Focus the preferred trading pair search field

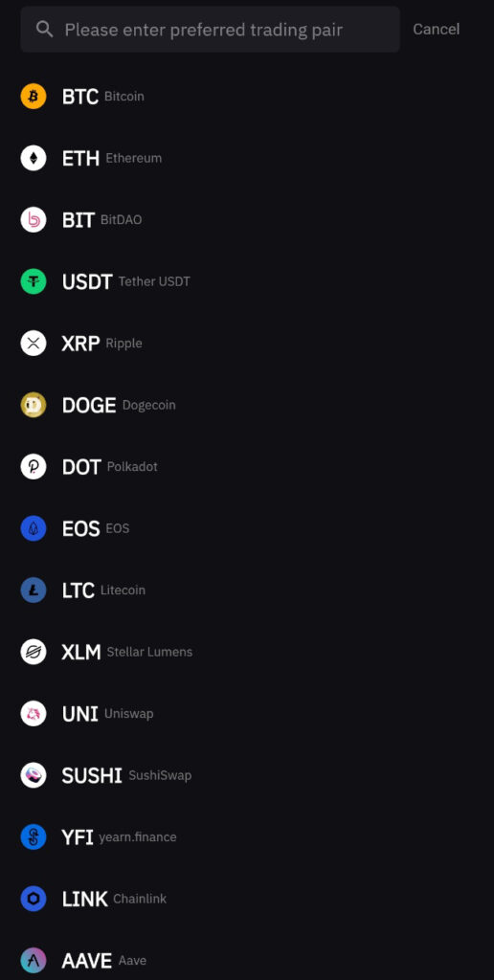click(210, 30)
